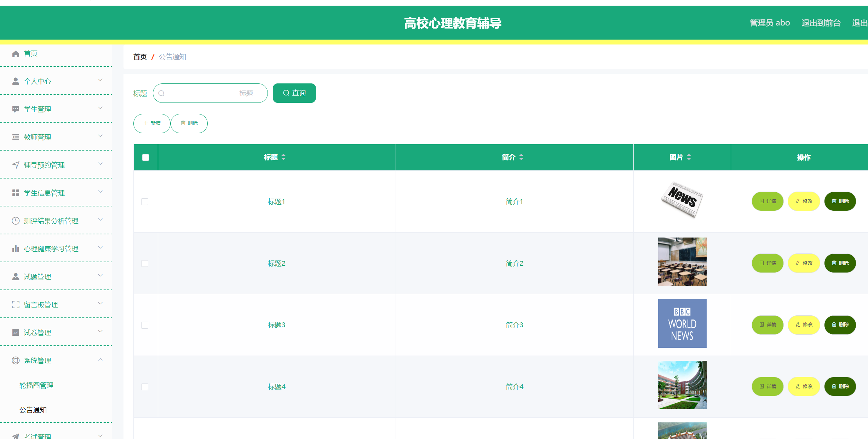868x439 pixels.
Task: Click sort arrows on 标题 column header
Action: pos(283,157)
